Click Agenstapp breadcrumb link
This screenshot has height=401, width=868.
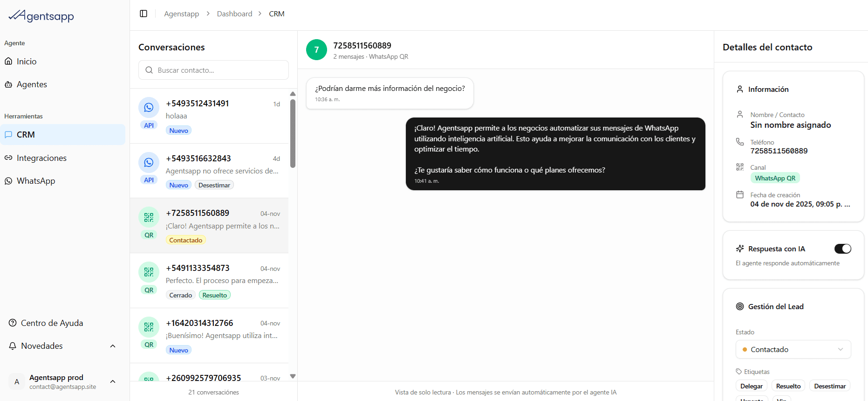point(182,14)
